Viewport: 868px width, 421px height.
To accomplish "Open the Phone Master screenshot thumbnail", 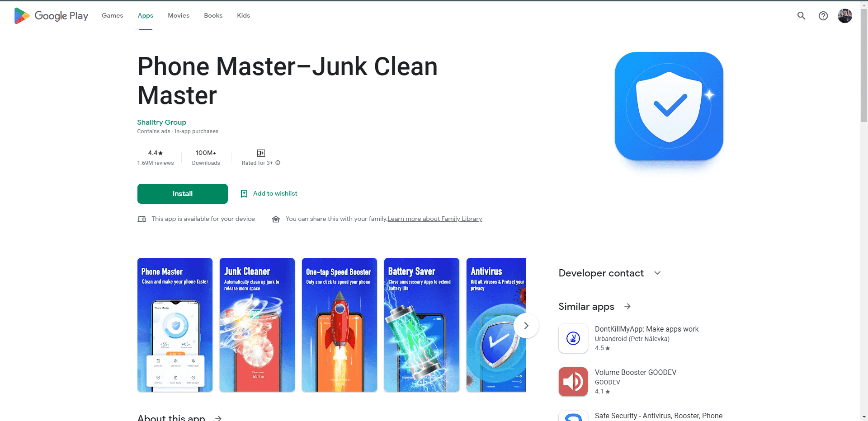I will (x=175, y=325).
